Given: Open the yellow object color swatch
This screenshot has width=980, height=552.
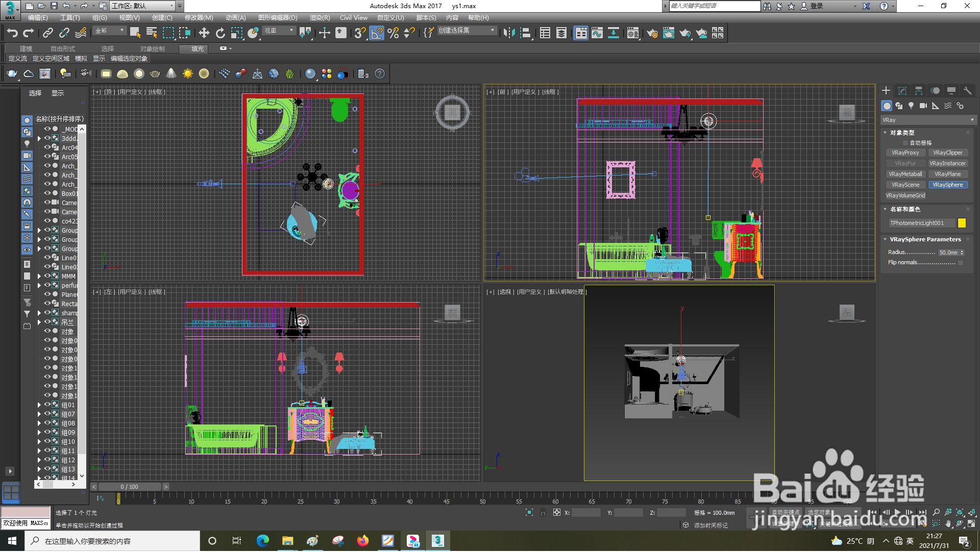Looking at the screenshot, I should point(962,223).
